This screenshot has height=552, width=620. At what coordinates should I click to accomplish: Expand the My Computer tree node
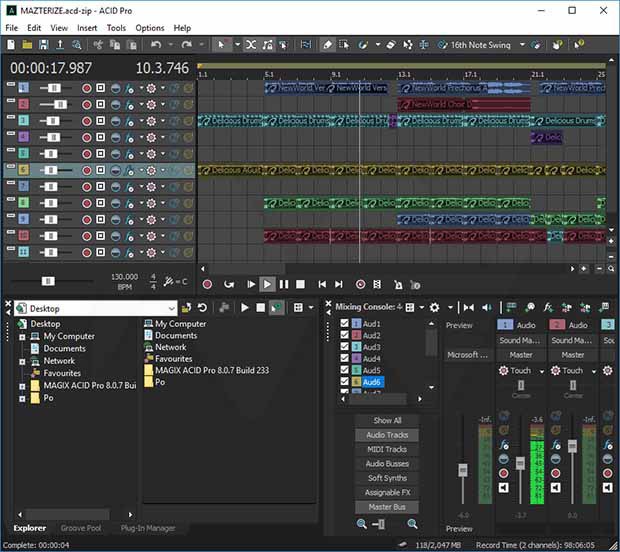23,337
